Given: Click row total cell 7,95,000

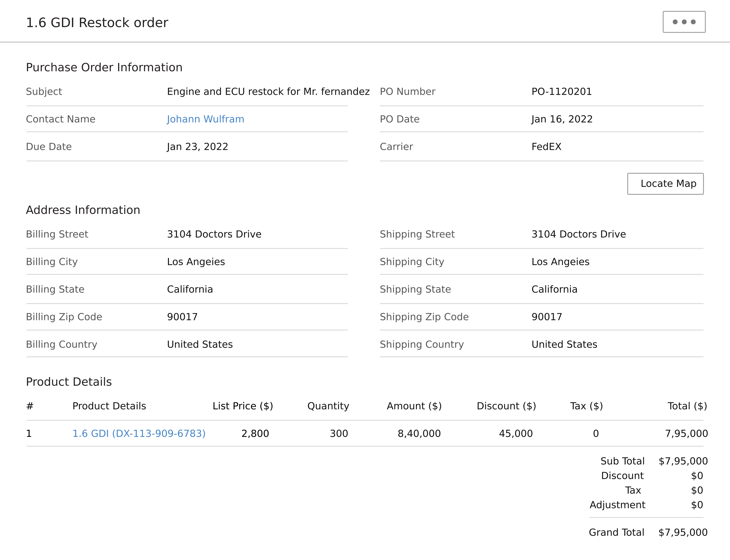Looking at the screenshot, I should tap(686, 433).
